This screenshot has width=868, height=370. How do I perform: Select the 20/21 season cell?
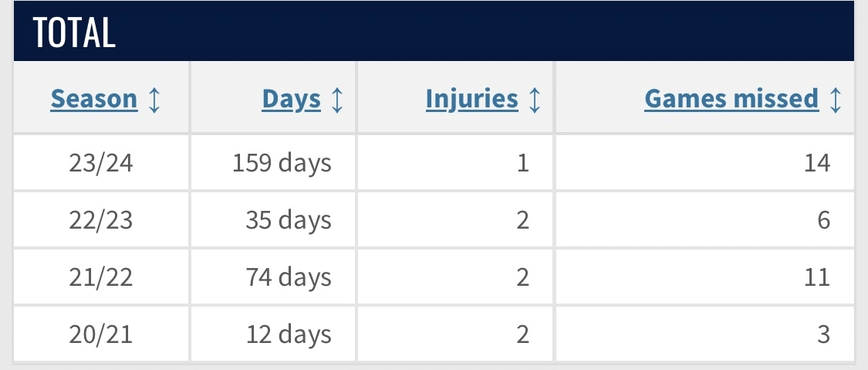click(x=101, y=334)
